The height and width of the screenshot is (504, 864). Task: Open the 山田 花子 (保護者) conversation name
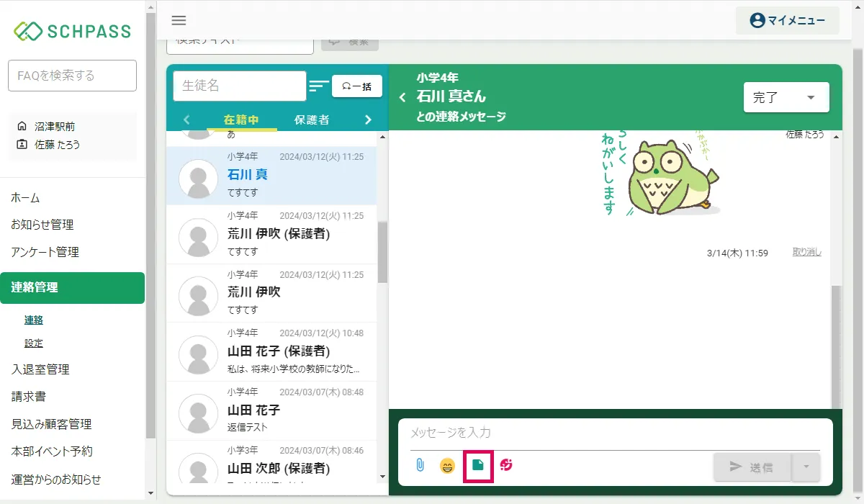(x=279, y=351)
